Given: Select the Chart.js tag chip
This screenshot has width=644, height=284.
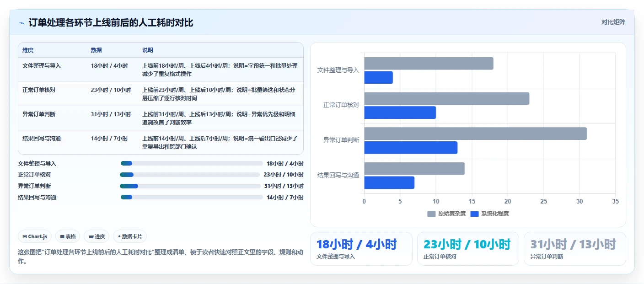Looking at the screenshot, I should [35, 236].
